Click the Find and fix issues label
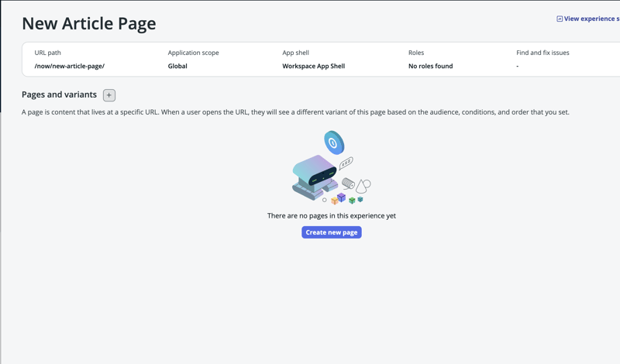Image resolution: width=620 pixels, height=364 pixels. [542, 53]
